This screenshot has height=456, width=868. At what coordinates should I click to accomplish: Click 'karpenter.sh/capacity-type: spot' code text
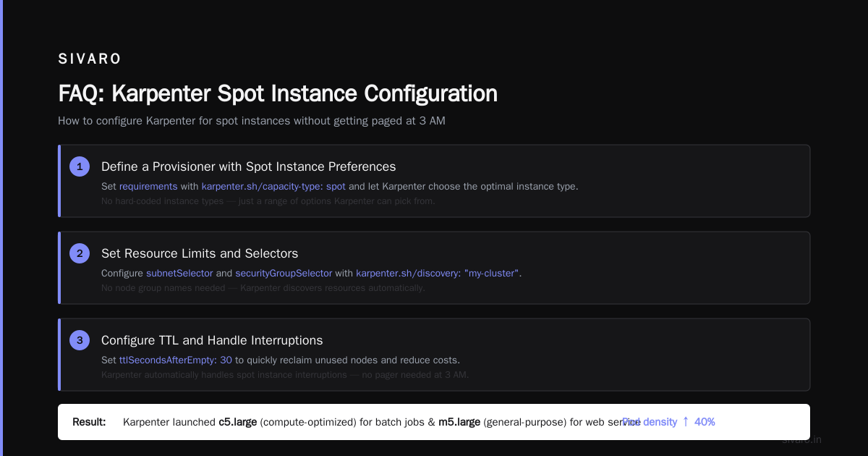[x=273, y=186]
